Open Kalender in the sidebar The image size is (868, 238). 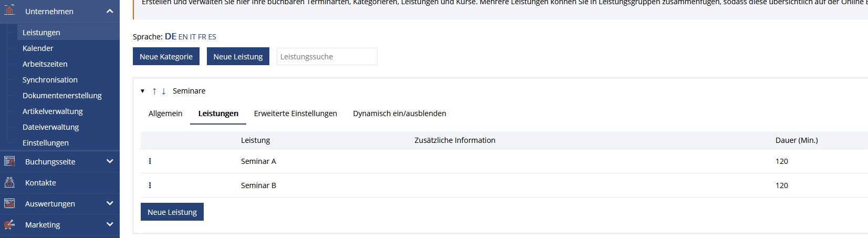pyautogui.click(x=38, y=48)
